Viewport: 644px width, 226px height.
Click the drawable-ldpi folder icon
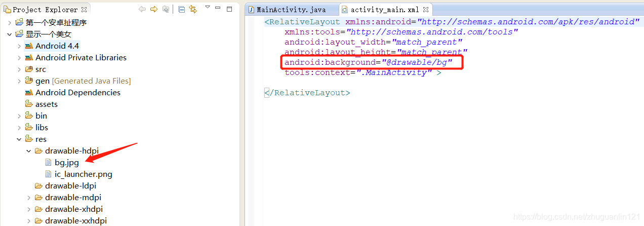click(x=38, y=185)
